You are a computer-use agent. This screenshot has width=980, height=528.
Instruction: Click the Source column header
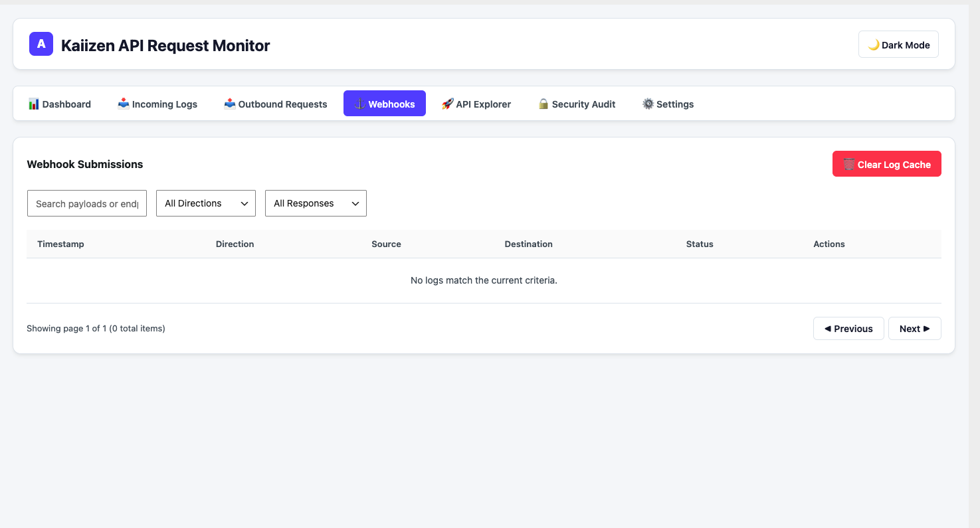(x=387, y=244)
